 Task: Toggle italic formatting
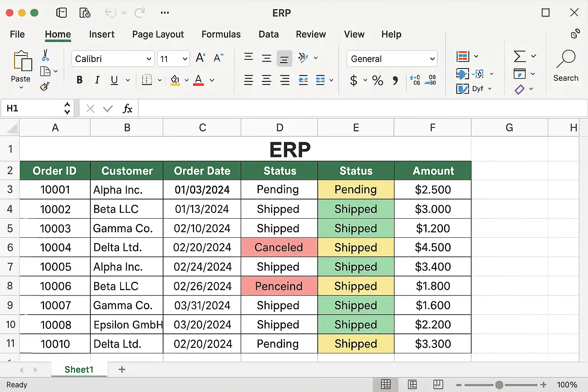pos(97,80)
